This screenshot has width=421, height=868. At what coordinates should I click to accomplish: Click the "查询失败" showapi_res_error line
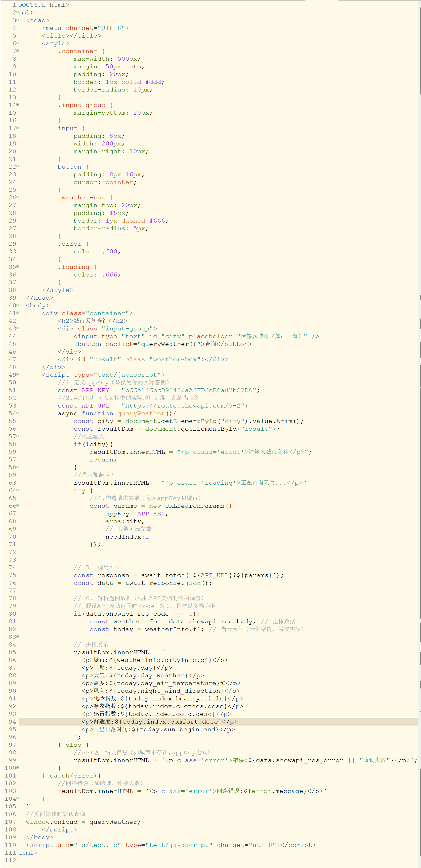pos(246,760)
